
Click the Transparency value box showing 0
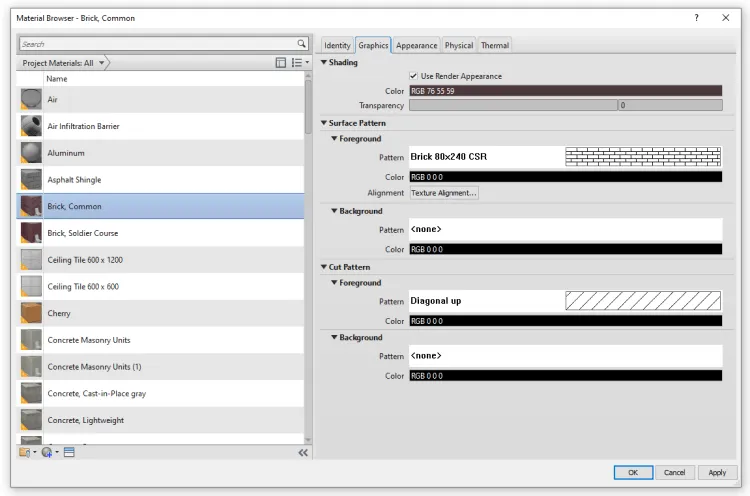(670, 105)
